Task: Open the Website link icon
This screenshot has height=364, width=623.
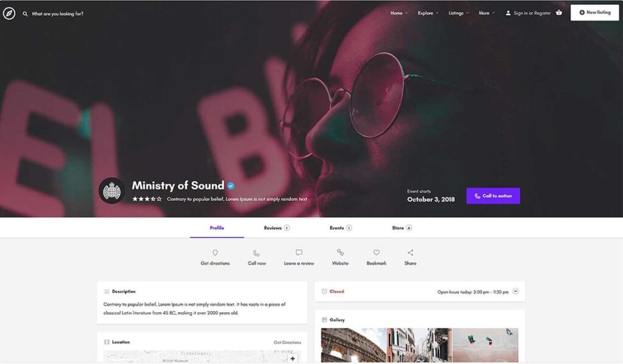Action: coord(340,253)
